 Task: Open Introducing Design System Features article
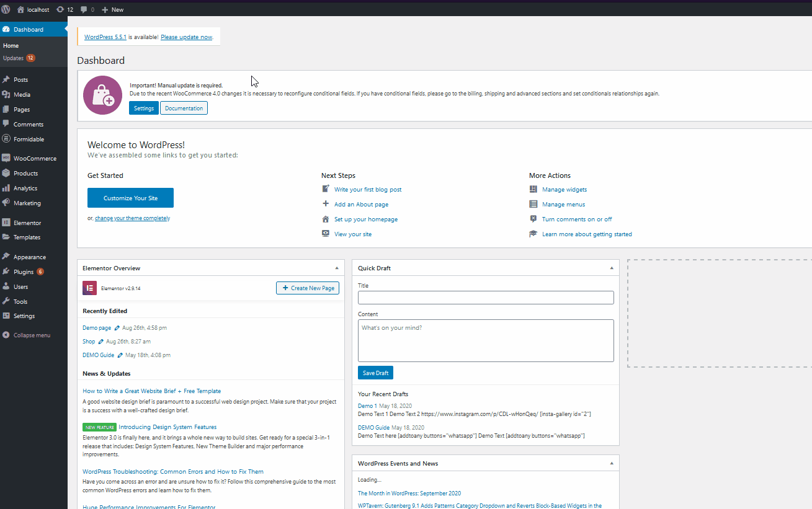click(x=167, y=427)
